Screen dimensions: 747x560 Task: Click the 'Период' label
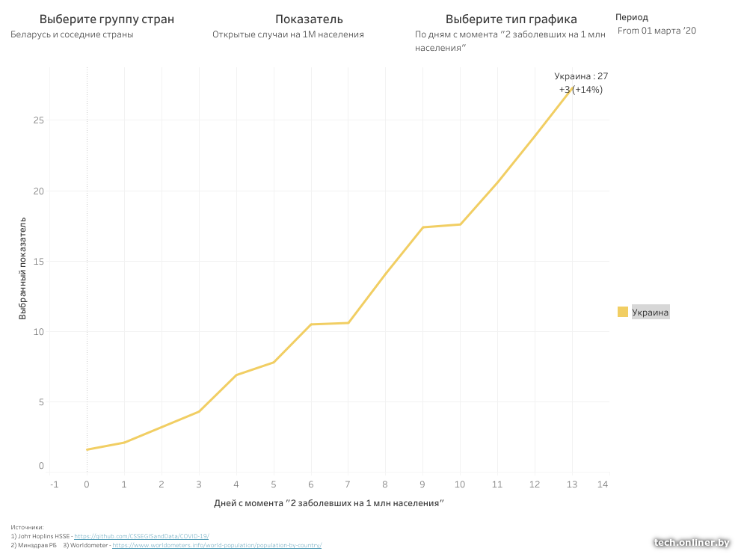632,17
